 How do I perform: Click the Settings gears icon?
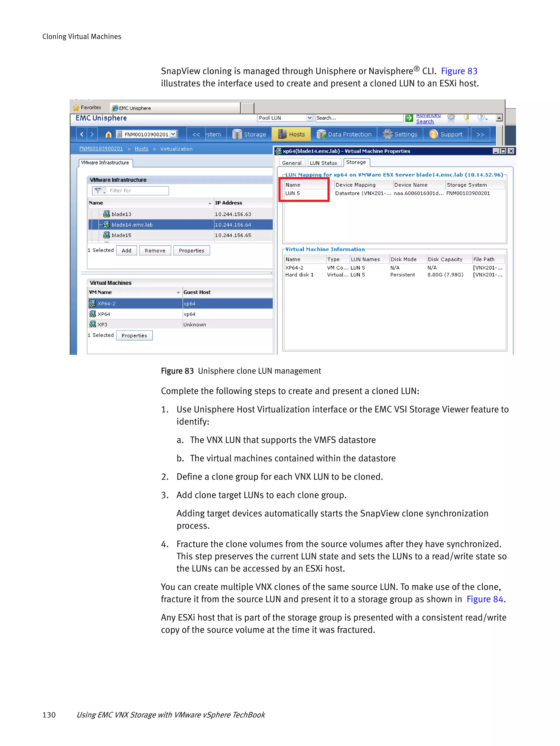(387, 134)
